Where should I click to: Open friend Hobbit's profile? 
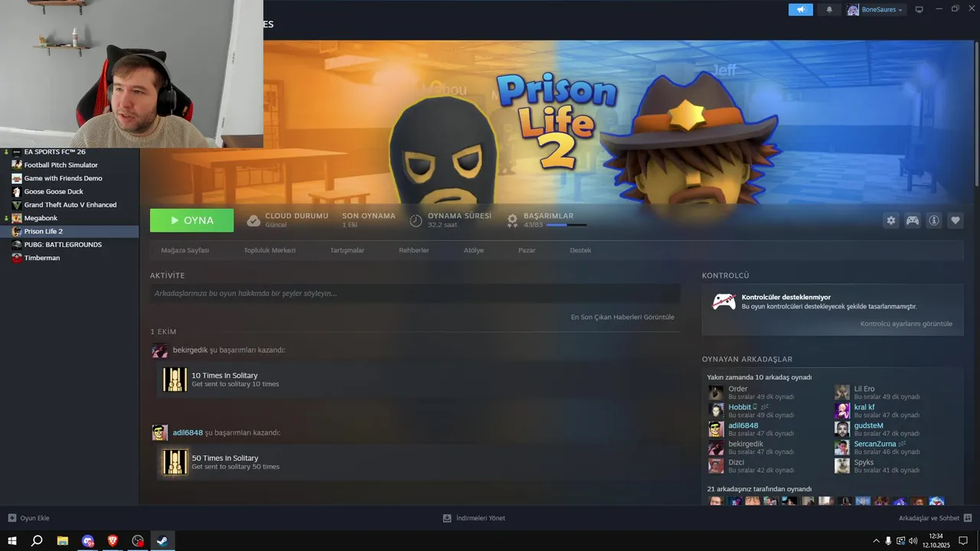[x=740, y=407]
